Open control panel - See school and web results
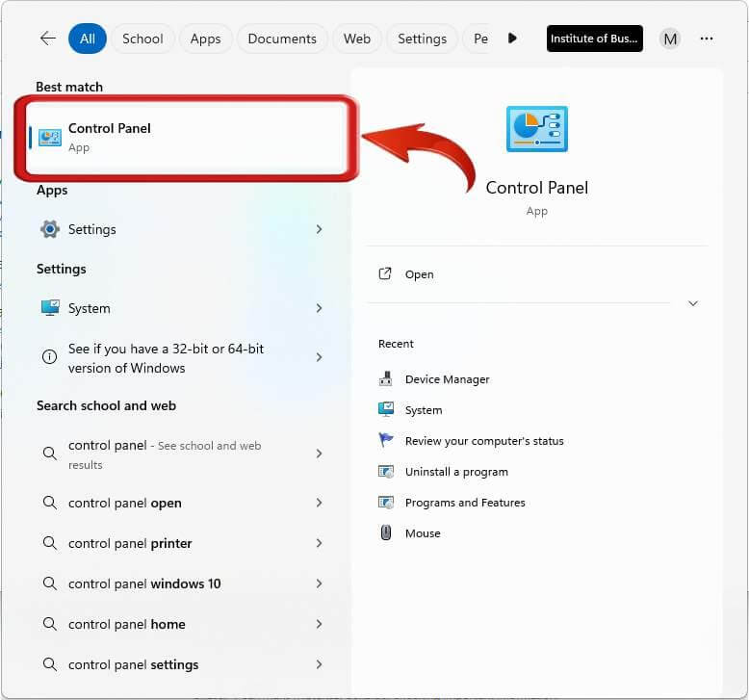The height and width of the screenshot is (700, 749). (x=165, y=454)
